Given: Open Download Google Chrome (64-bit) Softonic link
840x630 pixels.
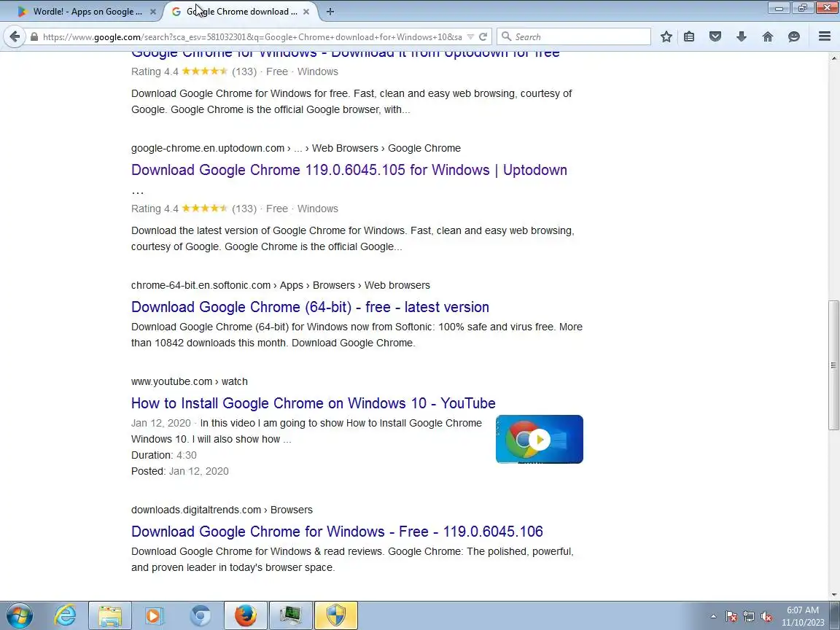Looking at the screenshot, I should point(310,307).
